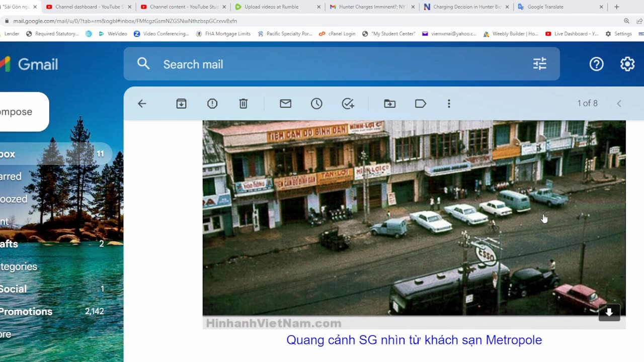Add email to Tasks
Viewport: 644px width, 362px height.
[x=348, y=104]
